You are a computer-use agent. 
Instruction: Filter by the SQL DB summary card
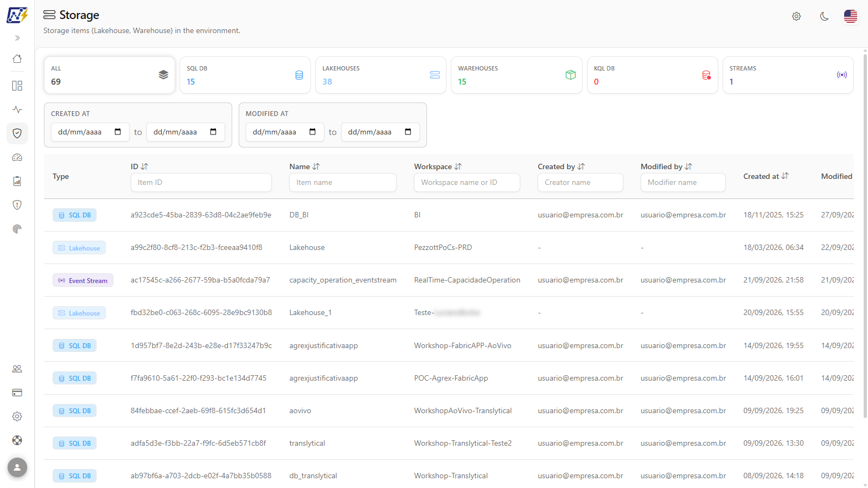tap(245, 75)
